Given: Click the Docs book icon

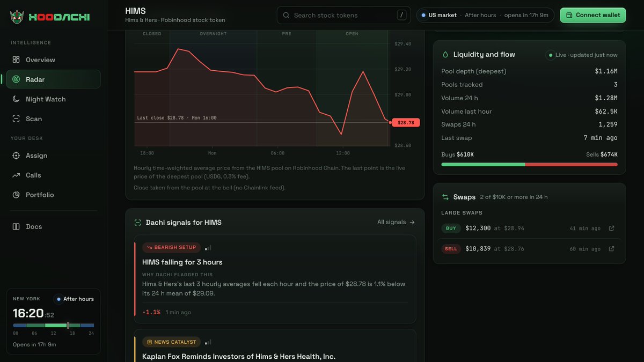Looking at the screenshot, I should coord(16,226).
